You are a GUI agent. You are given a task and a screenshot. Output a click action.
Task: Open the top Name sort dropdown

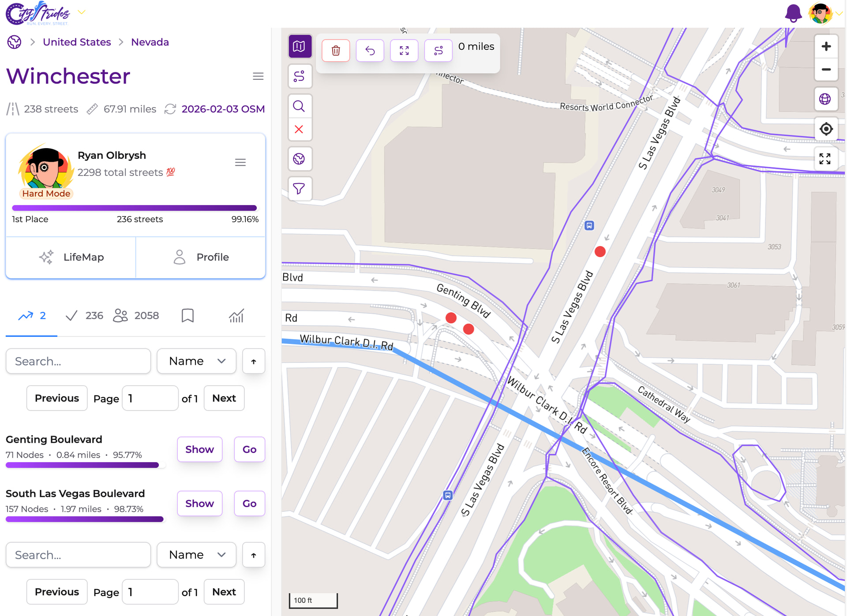[x=197, y=362]
